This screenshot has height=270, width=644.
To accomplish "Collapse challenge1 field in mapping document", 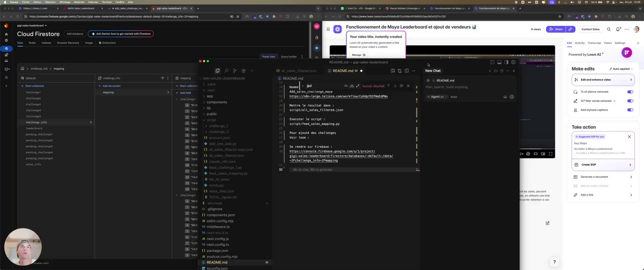I will (x=177, y=99).
